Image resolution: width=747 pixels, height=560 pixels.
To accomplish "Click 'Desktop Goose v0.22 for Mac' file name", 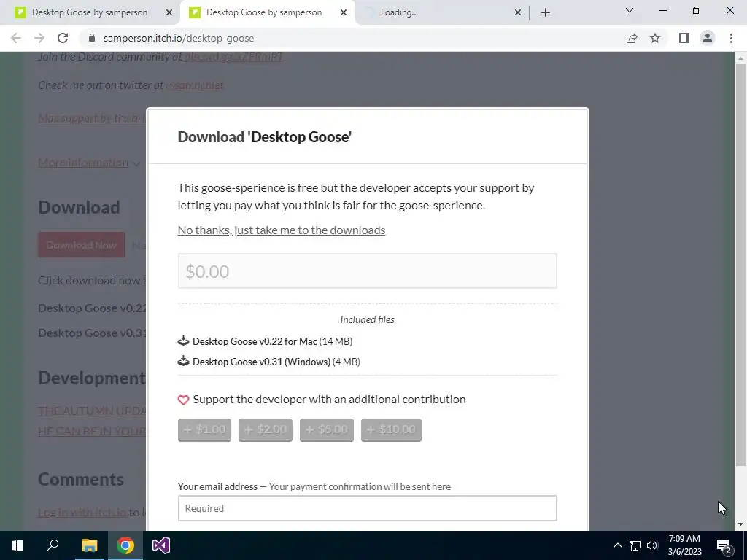I will click(x=255, y=341).
